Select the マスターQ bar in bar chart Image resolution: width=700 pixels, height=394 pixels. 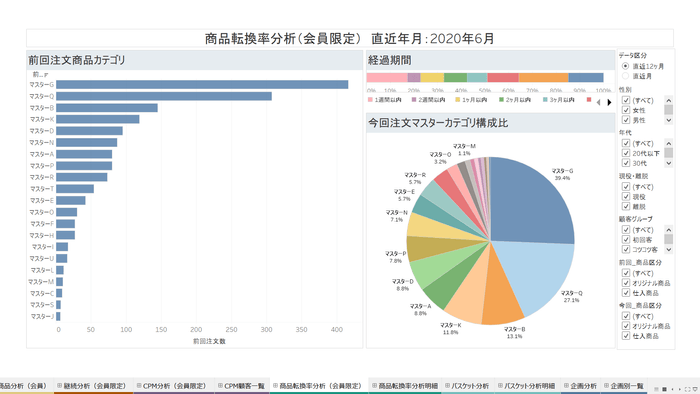click(164, 96)
